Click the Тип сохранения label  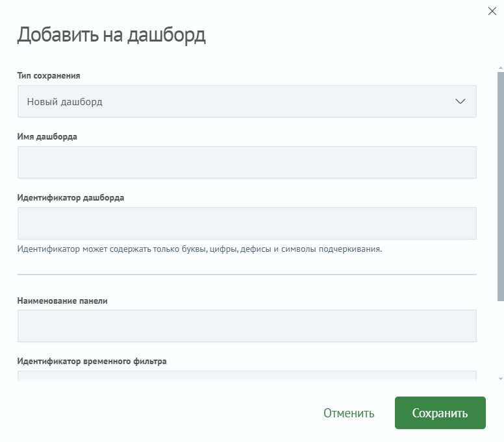coord(49,76)
